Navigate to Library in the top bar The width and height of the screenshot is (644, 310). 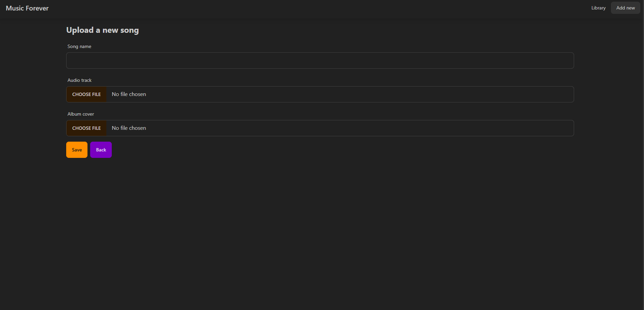pos(598,8)
